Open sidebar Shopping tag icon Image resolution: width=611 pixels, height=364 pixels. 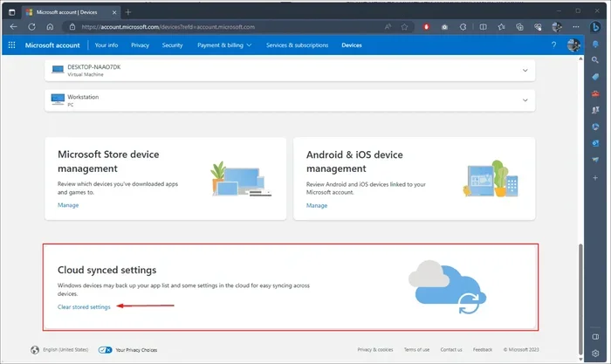coord(595,77)
